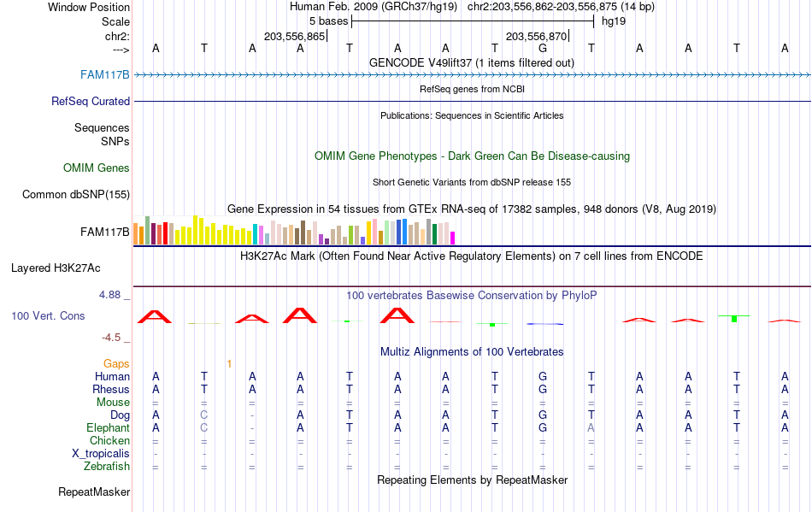Select the OMIM Genes track label
Screen dimensions: 812x512
(x=96, y=168)
